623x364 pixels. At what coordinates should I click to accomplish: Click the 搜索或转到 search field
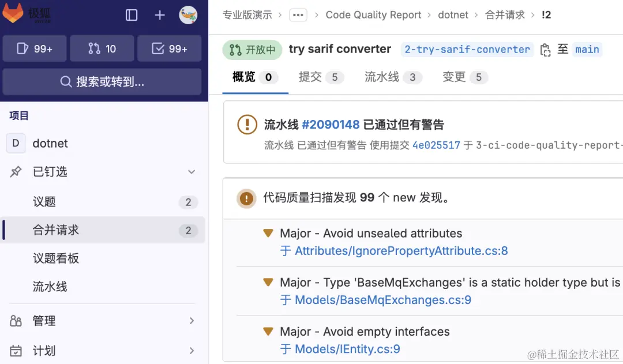click(x=103, y=82)
